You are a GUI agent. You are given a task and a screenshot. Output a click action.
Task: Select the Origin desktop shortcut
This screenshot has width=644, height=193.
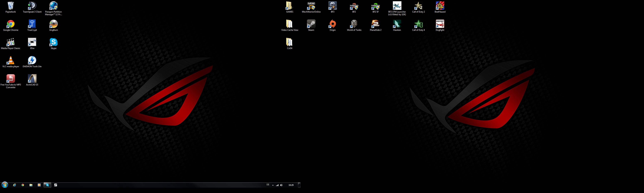[x=333, y=25]
